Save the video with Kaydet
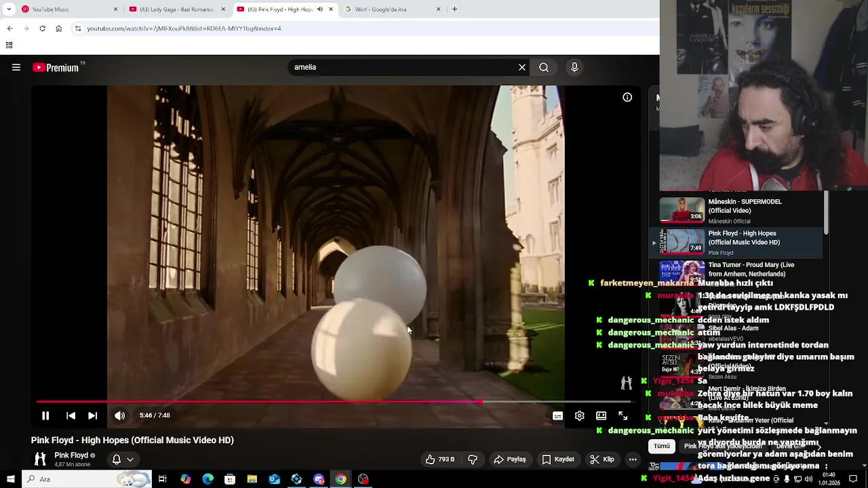 [x=558, y=460]
